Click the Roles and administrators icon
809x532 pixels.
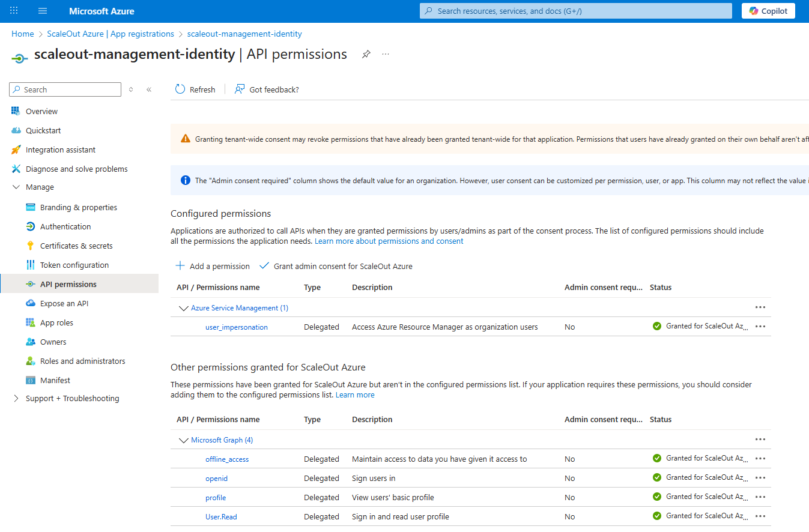[31, 361]
